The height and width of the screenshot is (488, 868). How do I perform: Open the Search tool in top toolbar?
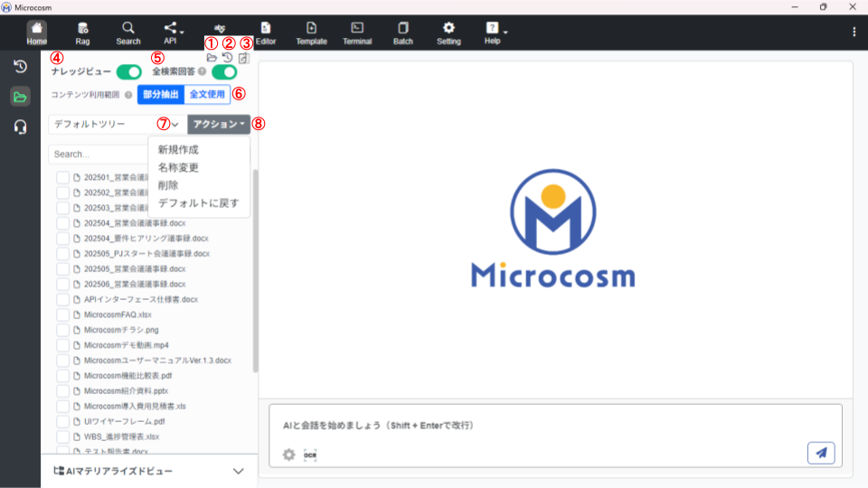coord(127,33)
